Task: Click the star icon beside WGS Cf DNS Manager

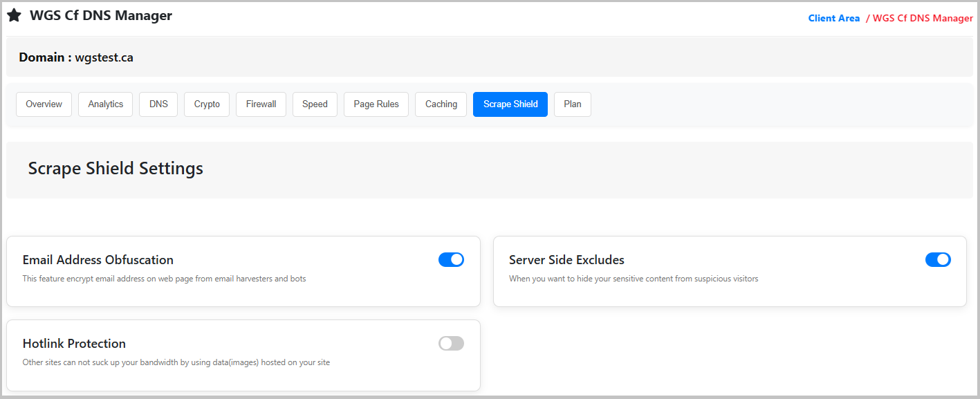Action: [x=14, y=15]
